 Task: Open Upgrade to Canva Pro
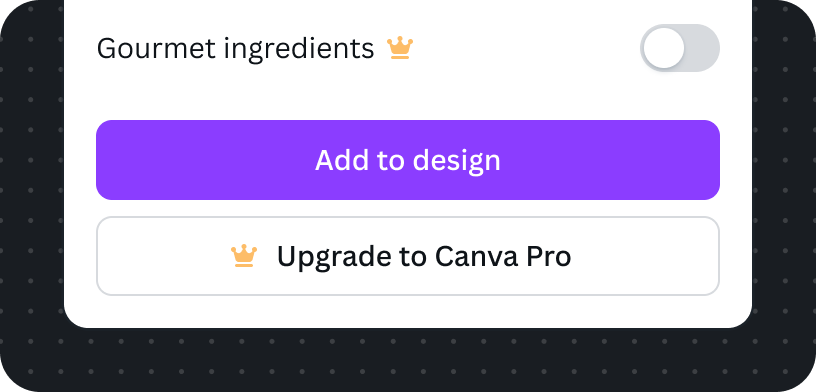pyautogui.click(x=408, y=256)
